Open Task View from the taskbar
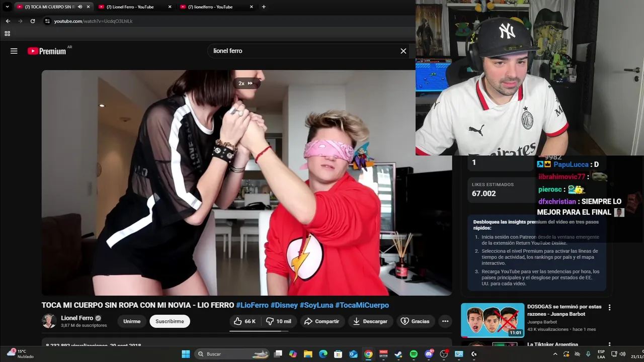 278,354
